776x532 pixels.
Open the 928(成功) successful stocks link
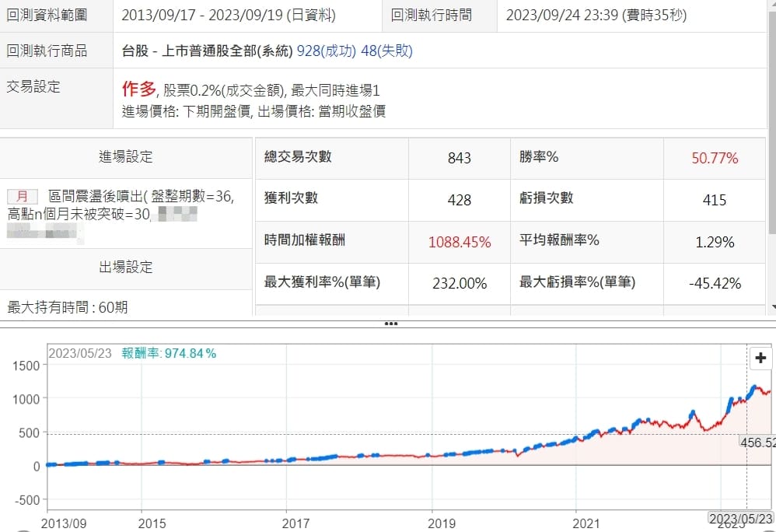(x=326, y=51)
